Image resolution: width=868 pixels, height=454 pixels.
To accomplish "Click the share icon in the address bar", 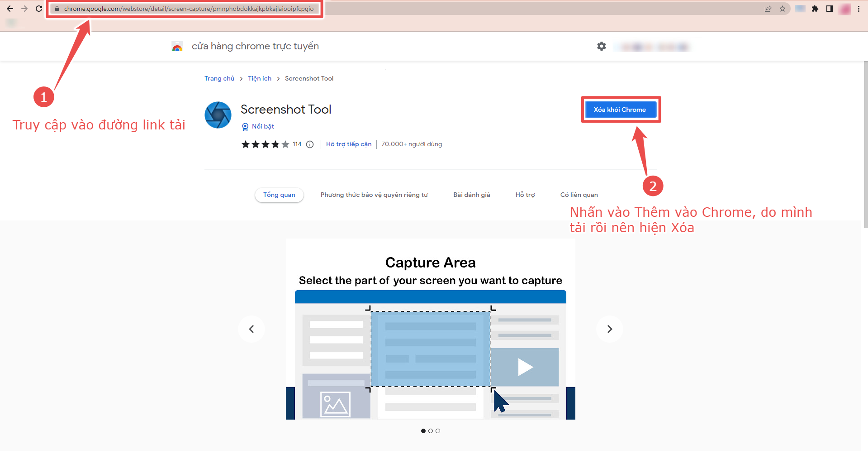I will pos(768,9).
